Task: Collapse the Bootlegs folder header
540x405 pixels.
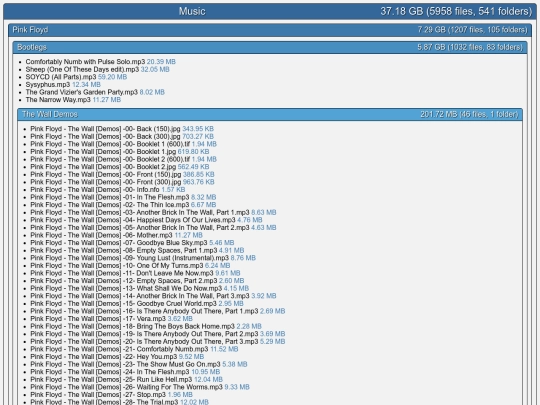Action: tap(270, 47)
